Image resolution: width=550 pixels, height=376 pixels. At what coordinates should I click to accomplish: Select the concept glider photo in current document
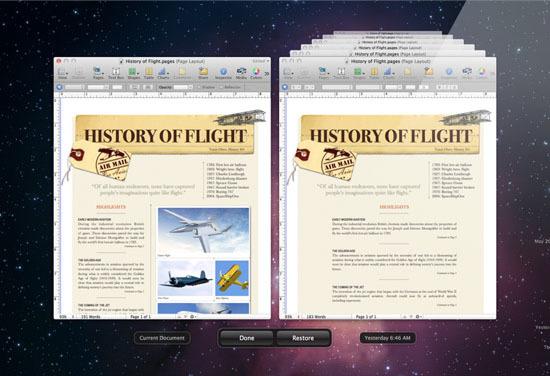pos(203,231)
